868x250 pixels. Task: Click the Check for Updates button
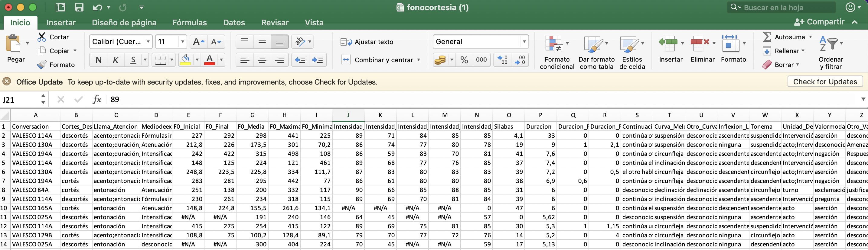click(825, 82)
